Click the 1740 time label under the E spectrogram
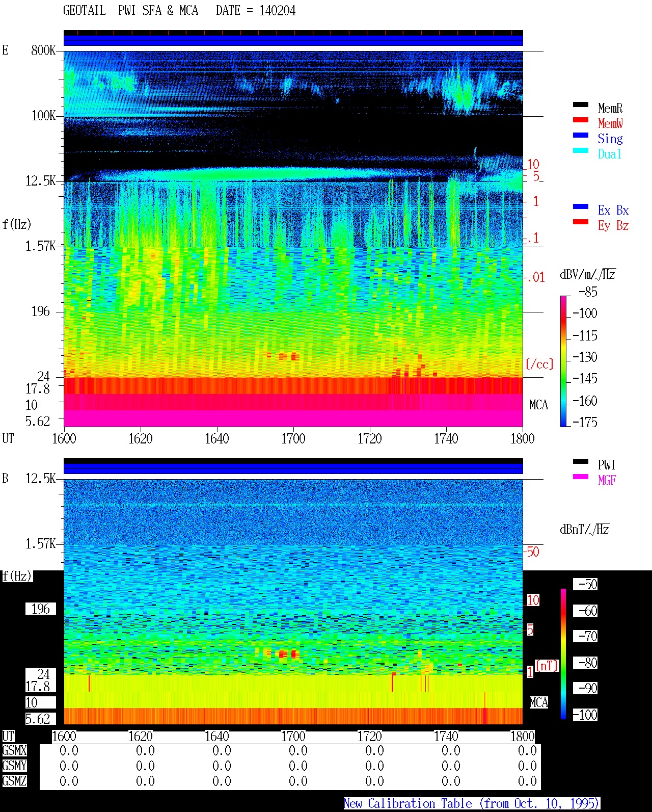Screen dimensions: 652x812 [446, 438]
